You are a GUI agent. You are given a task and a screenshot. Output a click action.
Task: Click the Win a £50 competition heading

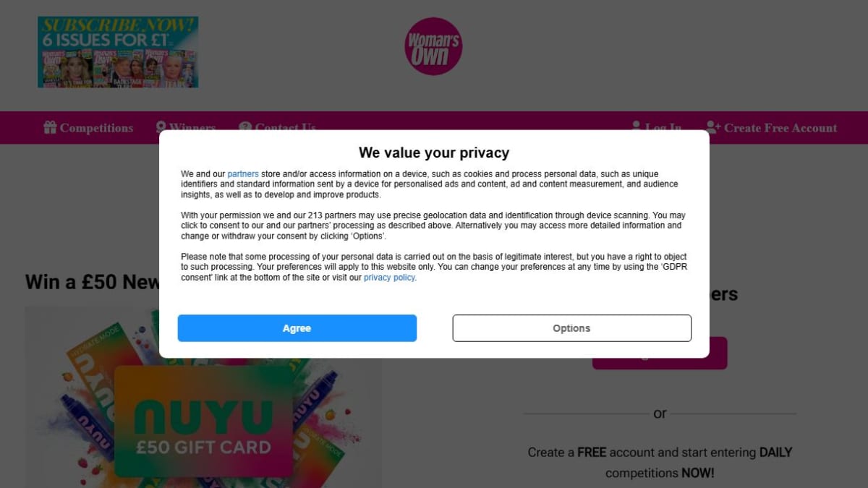point(93,281)
